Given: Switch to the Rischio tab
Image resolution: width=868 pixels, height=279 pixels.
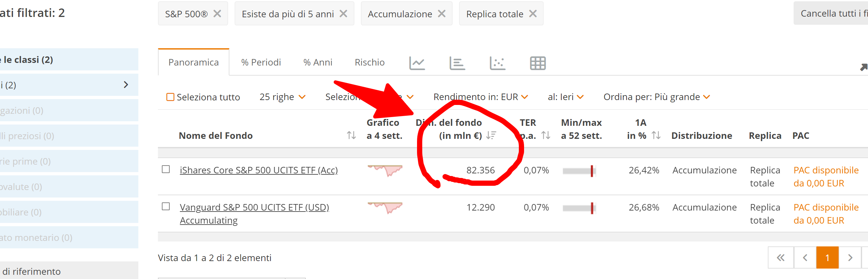Looking at the screenshot, I should [369, 62].
